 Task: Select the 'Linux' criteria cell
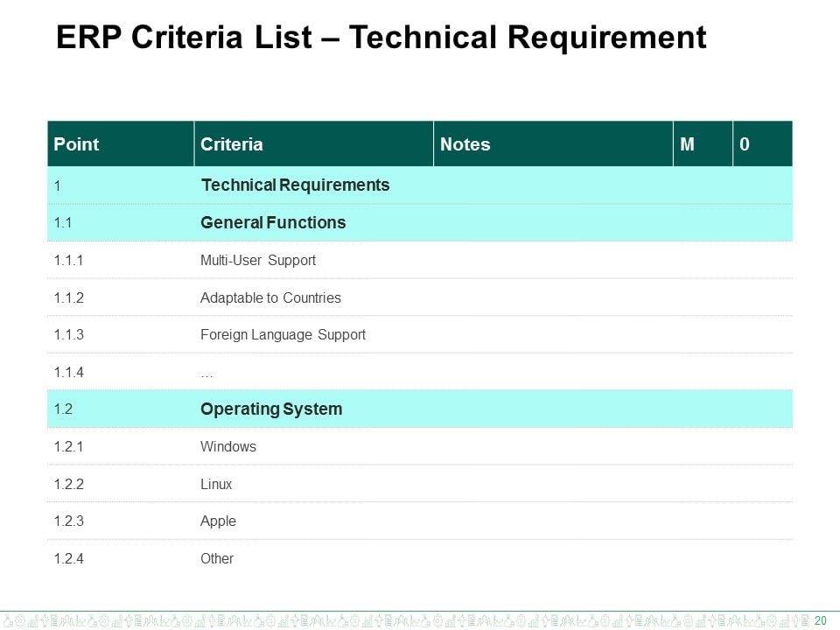pyautogui.click(x=216, y=484)
